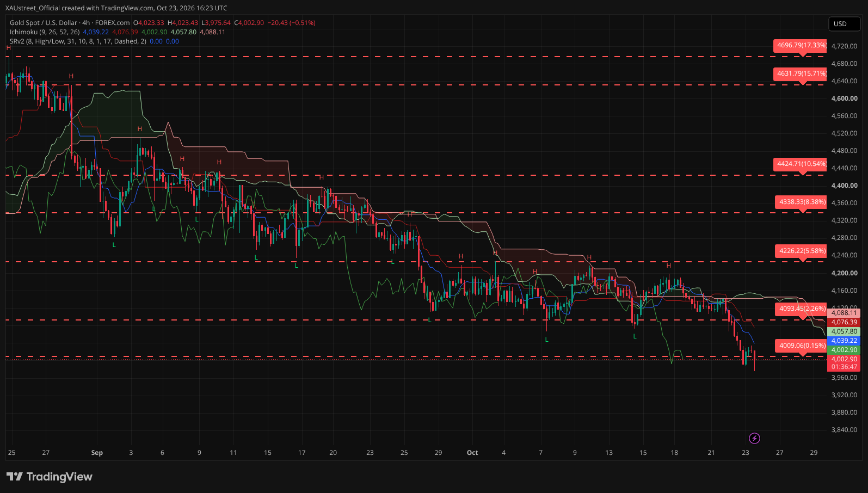Select date 18 on the time axis
The height and width of the screenshot is (493, 868).
point(674,453)
